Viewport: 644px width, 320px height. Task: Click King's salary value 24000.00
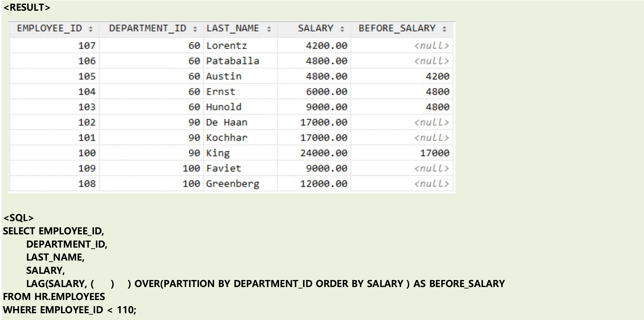324,153
